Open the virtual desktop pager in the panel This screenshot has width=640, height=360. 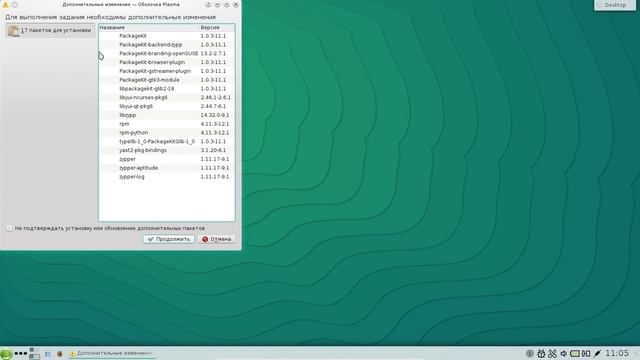tap(34, 353)
